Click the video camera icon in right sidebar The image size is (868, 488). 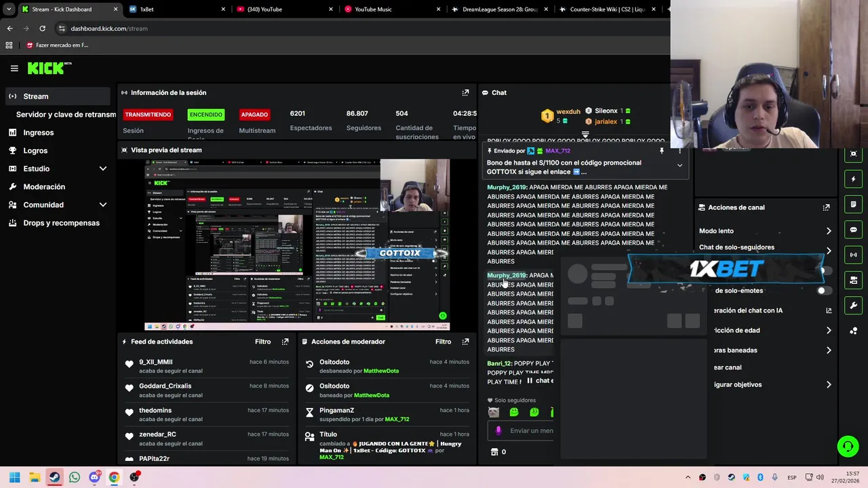tap(853, 280)
